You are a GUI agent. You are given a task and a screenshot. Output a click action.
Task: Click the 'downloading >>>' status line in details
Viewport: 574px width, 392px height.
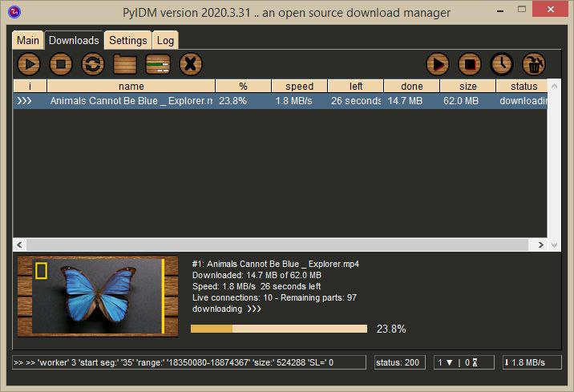(227, 309)
